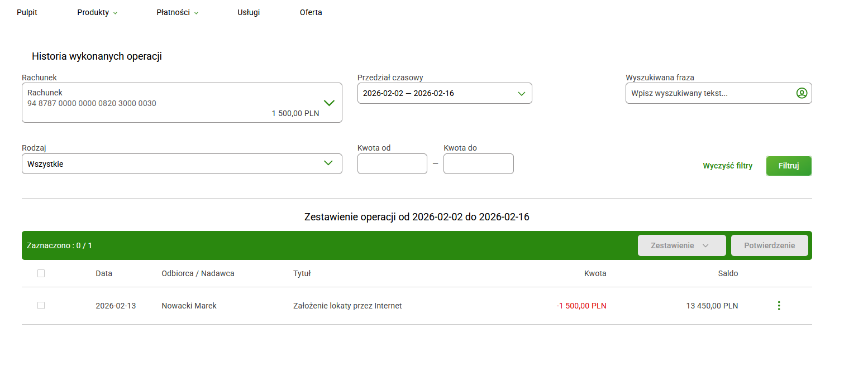
Task: Click the Założenie lokaty przez Internet title
Action: point(347,306)
